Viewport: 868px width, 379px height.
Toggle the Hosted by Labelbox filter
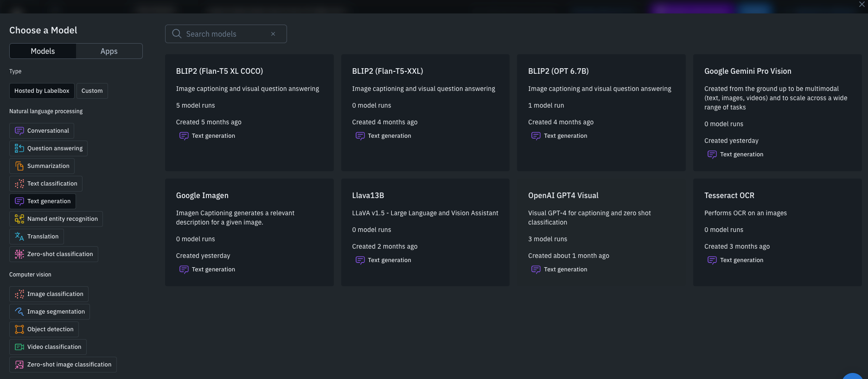click(42, 91)
